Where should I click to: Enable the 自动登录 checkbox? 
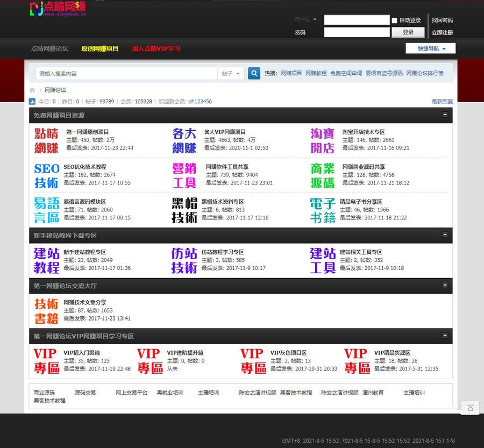pos(395,20)
